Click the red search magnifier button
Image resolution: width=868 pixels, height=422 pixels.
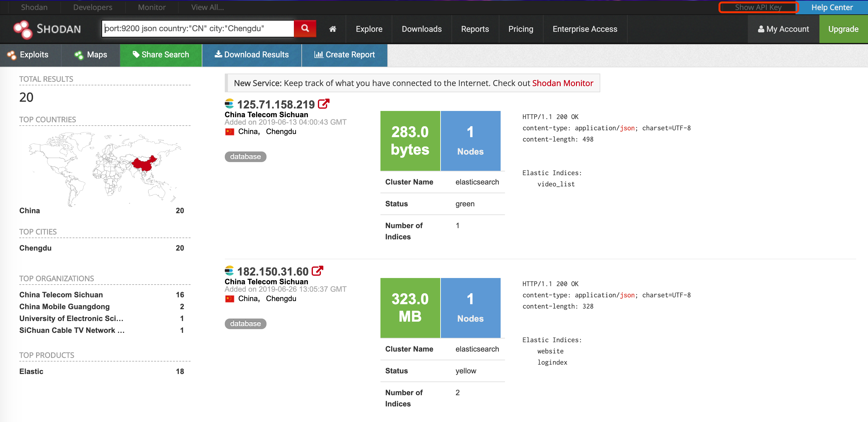click(x=304, y=28)
